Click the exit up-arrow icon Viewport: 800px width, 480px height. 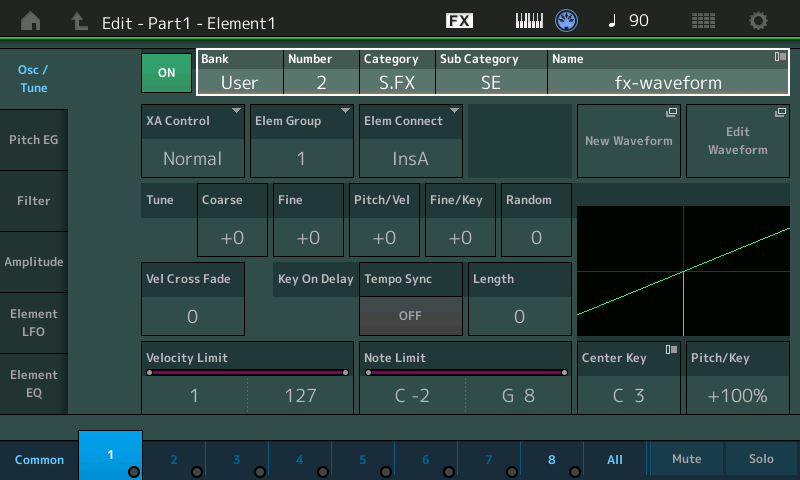79,21
